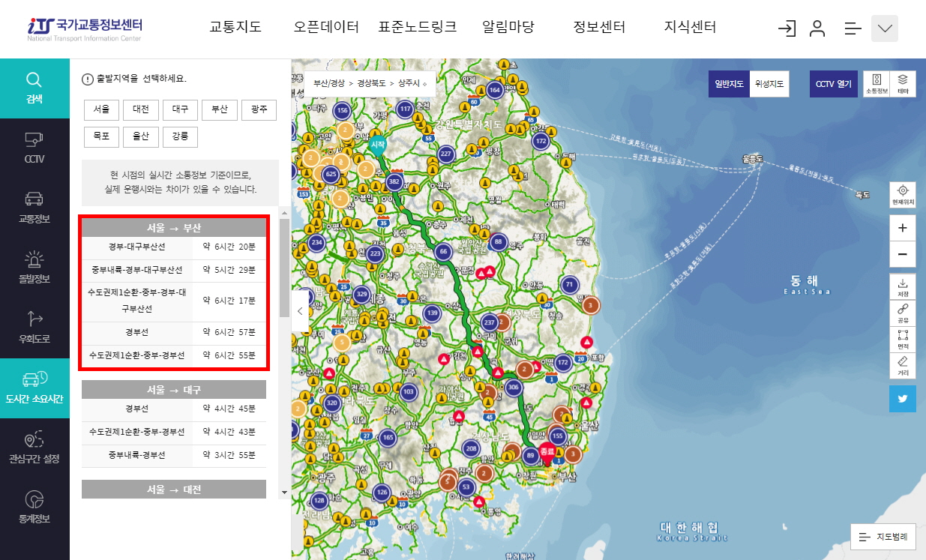Select the 약 6시간 57분 경부선 row

coord(174,333)
